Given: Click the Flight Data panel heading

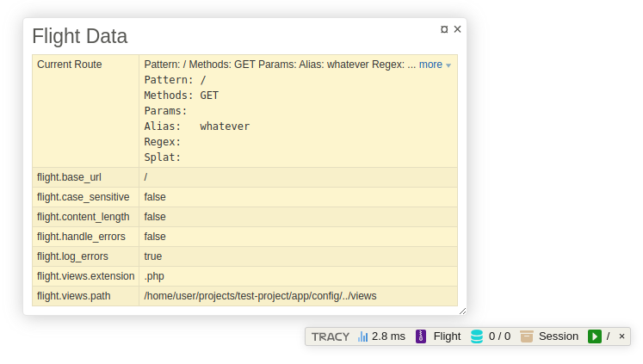Looking at the screenshot, I should pyautogui.click(x=79, y=36).
